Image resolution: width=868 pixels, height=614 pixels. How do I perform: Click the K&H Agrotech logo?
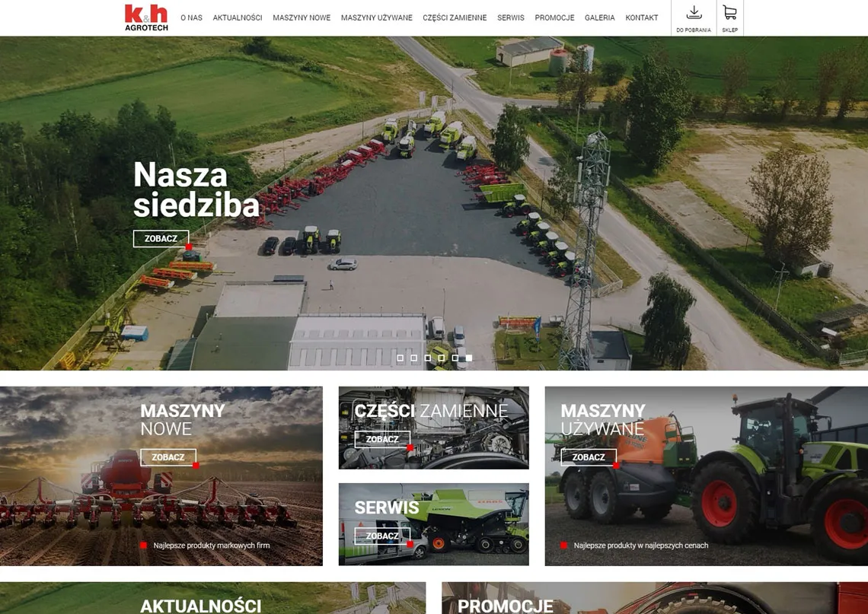pyautogui.click(x=146, y=17)
